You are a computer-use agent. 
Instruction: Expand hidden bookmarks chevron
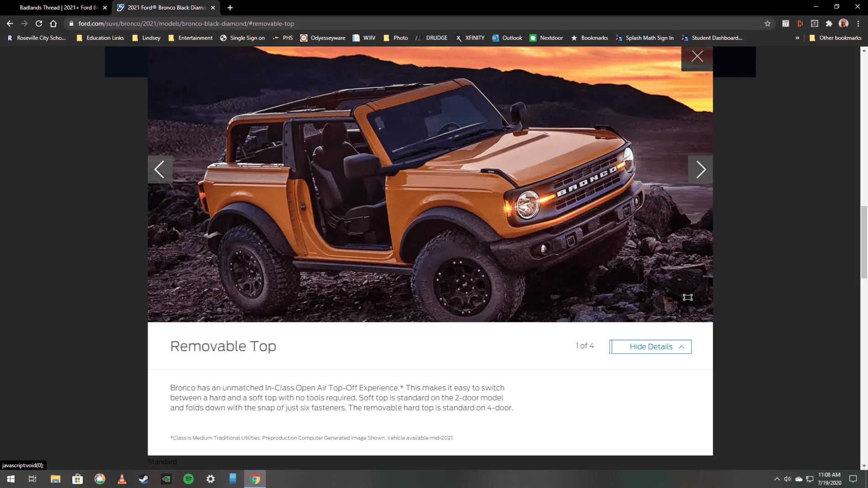click(x=797, y=38)
